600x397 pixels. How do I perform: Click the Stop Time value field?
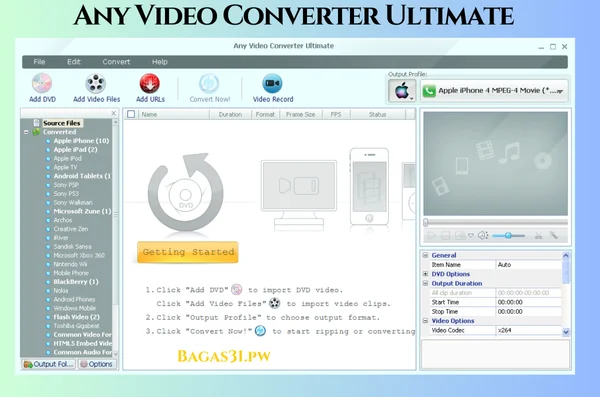[529, 312]
